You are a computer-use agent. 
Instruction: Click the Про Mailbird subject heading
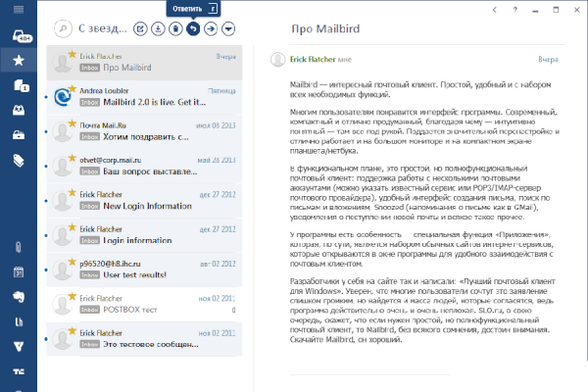pos(325,28)
